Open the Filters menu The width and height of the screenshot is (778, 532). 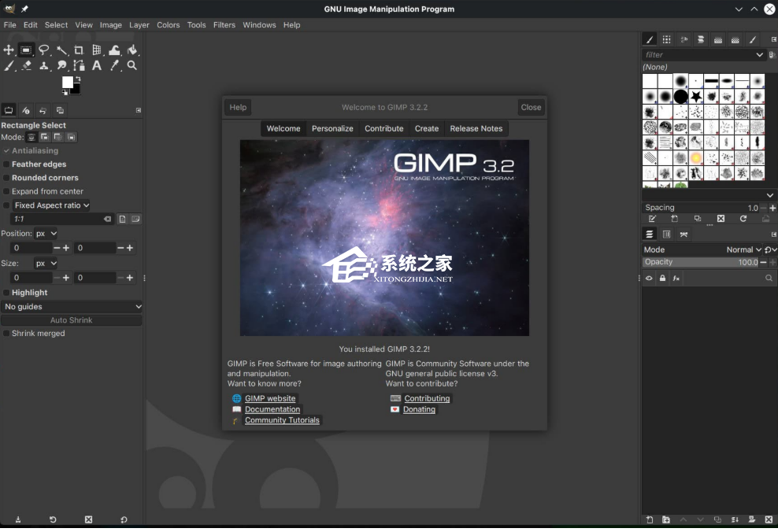[x=224, y=25]
